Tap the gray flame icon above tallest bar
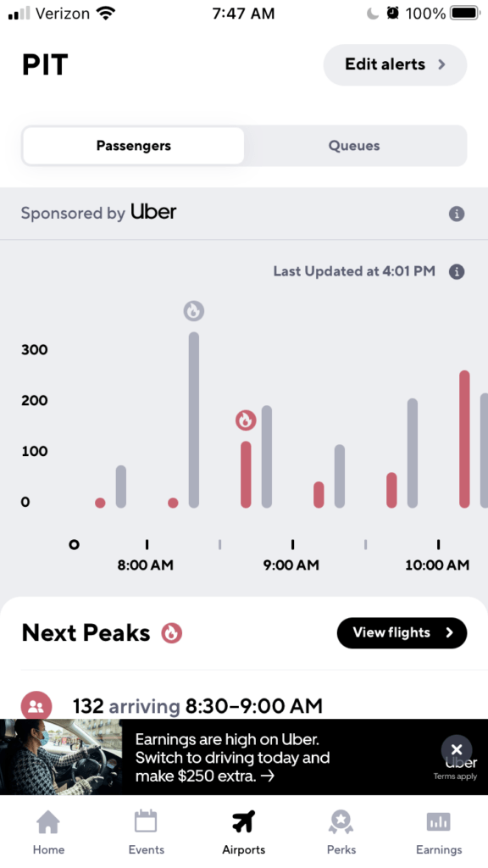 tap(194, 310)
